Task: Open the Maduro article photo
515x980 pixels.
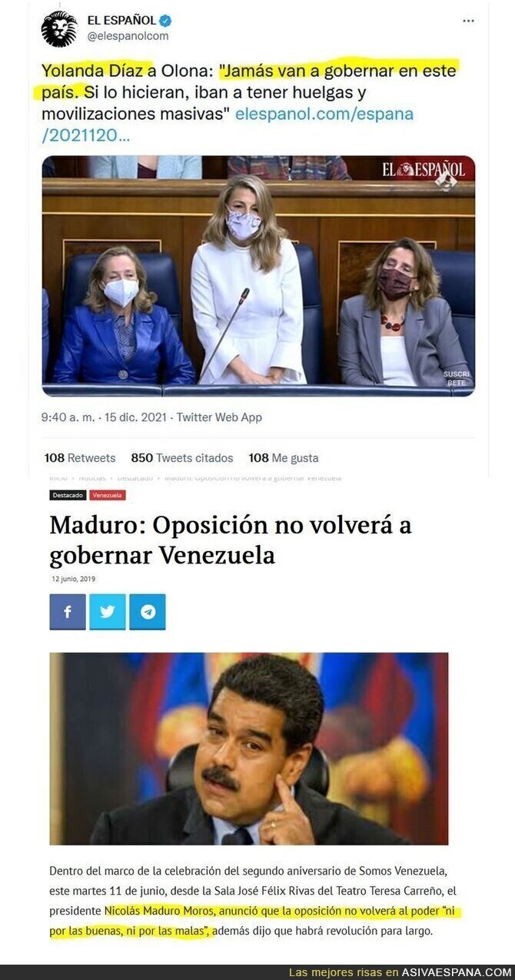Action: click(249, 749)
